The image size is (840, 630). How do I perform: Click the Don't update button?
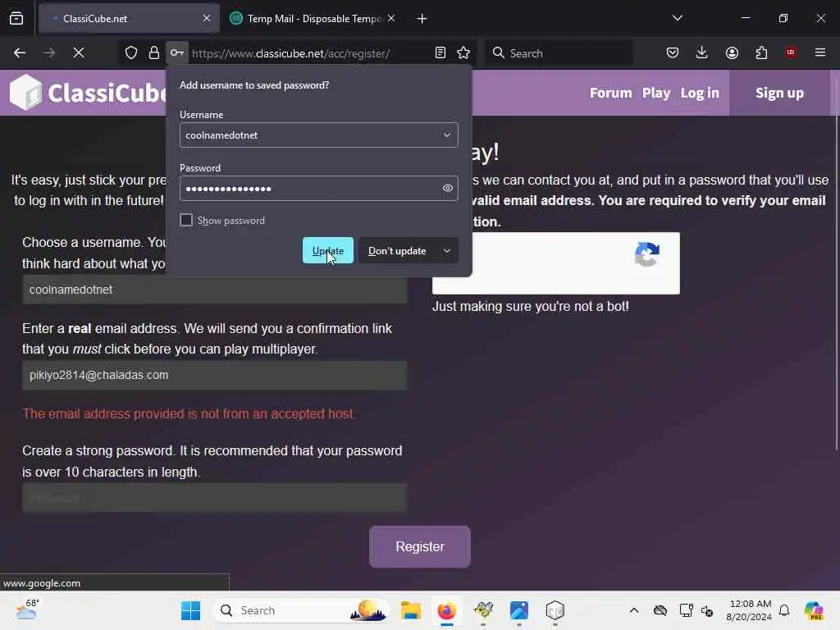pyautogui.click(x=397, y=251)
